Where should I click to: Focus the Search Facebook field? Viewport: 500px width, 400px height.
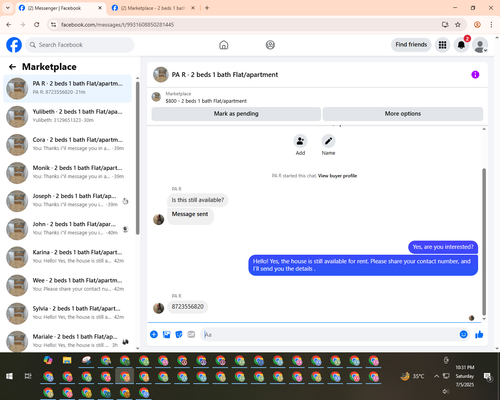80,45
